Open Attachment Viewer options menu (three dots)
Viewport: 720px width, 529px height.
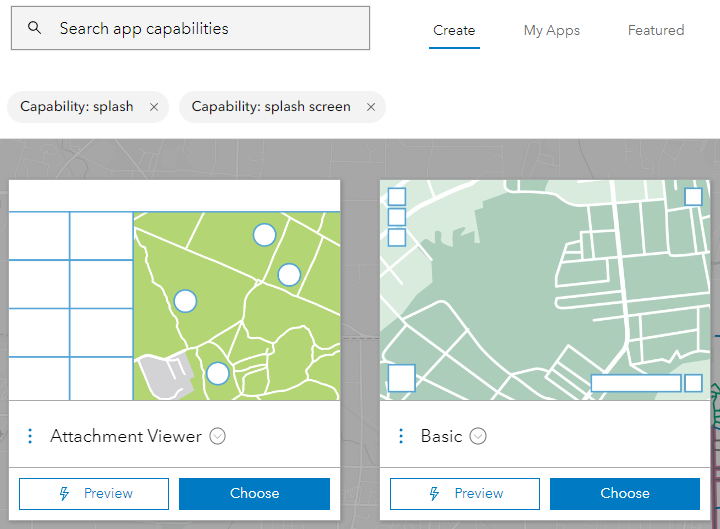coord(30,436)
